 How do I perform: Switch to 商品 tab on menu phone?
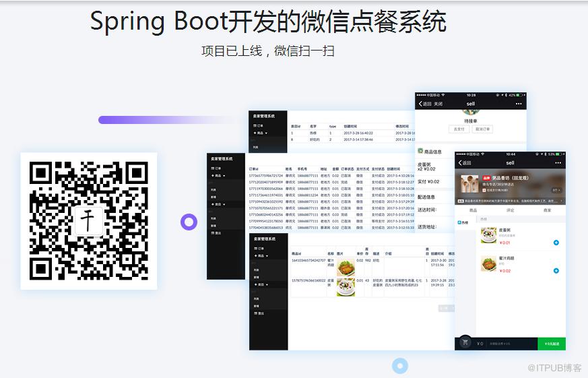pos(473,210)
